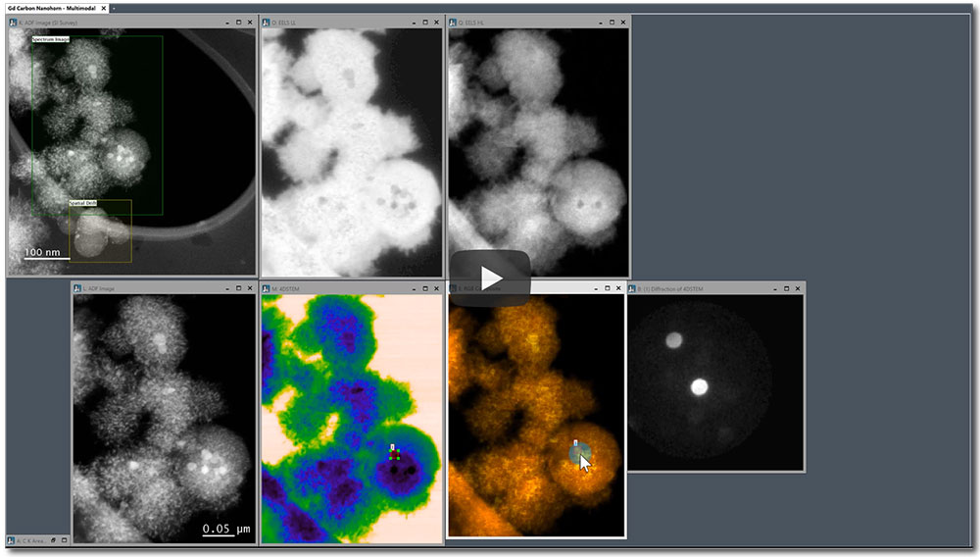Close the RGB Composite window
The width and height of the screenshot is (980, 557).
tap(618, 289)
